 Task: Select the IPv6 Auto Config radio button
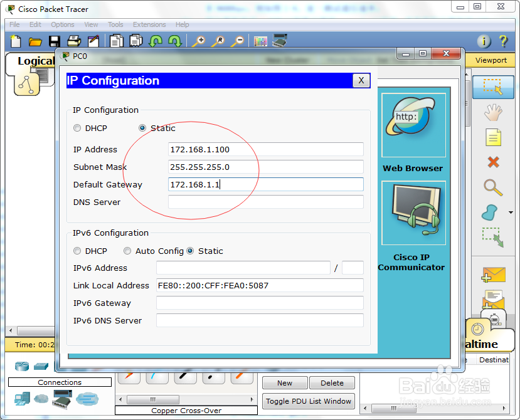[x=127, y=251]
